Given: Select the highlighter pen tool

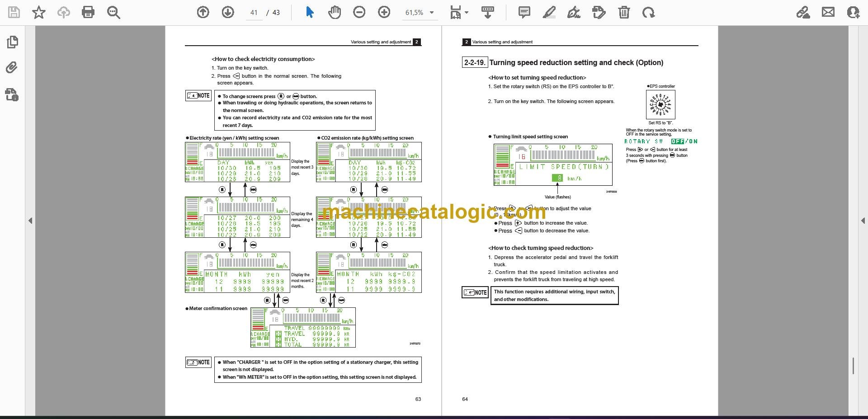Looking at the screenshot, I should pyautogui.click(x=549, y=12).
